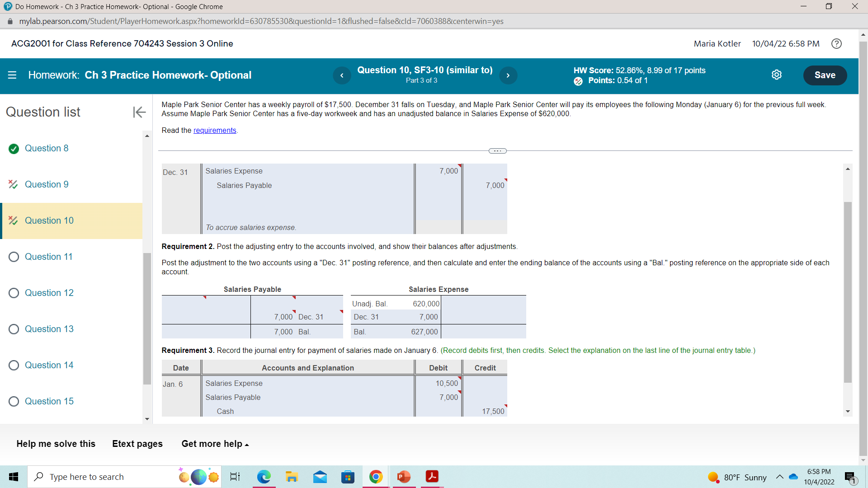The image size is (868, 488).
Task: Go to the next question arrow
Action: tap(508, 75)
